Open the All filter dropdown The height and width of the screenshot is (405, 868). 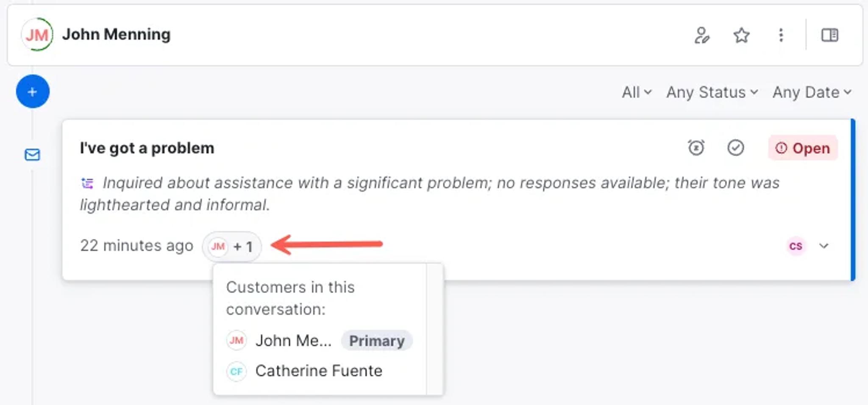tap(637, 92)
